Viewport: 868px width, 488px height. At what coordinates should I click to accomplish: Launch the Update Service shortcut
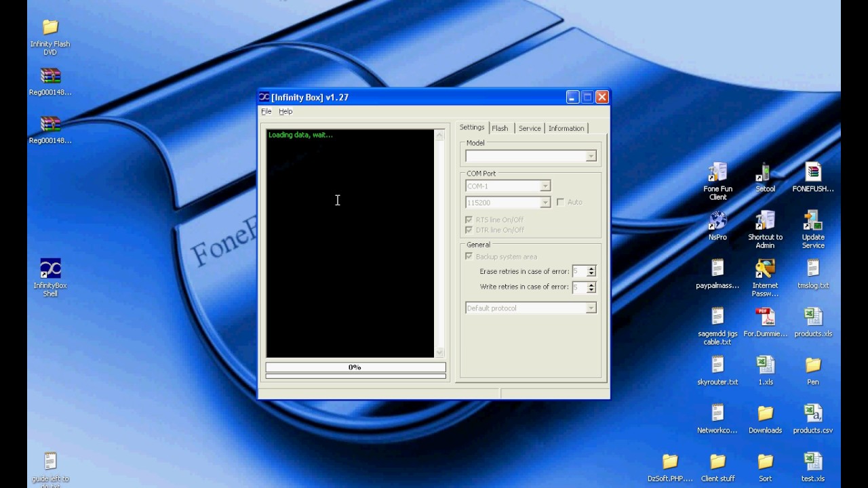pos(813,220)
